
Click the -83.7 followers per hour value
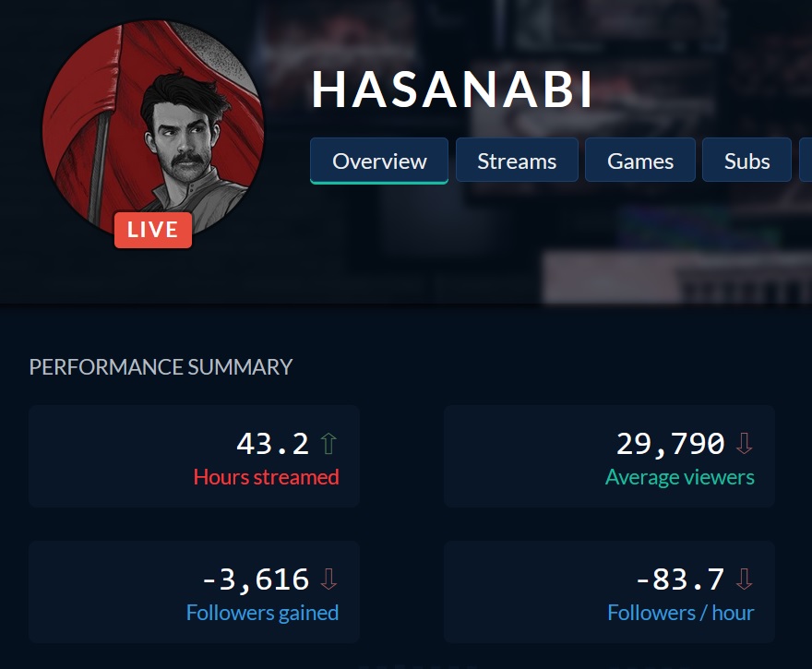click(x=680, y=579)
